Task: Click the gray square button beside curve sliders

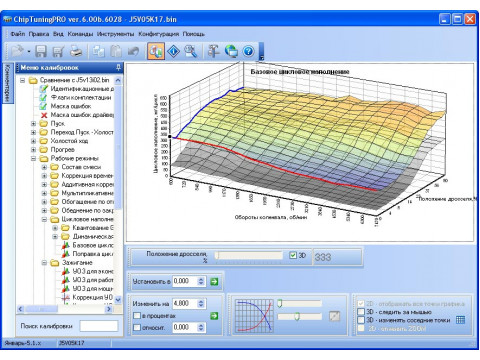Action: [334, 316]
